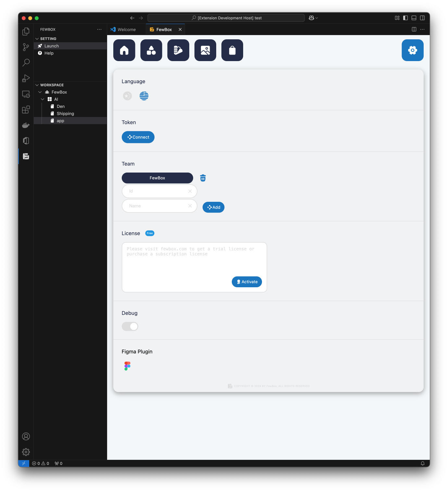Delete the FewBox team with trash icon
Image resolution: width=448 pixels, height=491 pixels.
pos(203,178)
